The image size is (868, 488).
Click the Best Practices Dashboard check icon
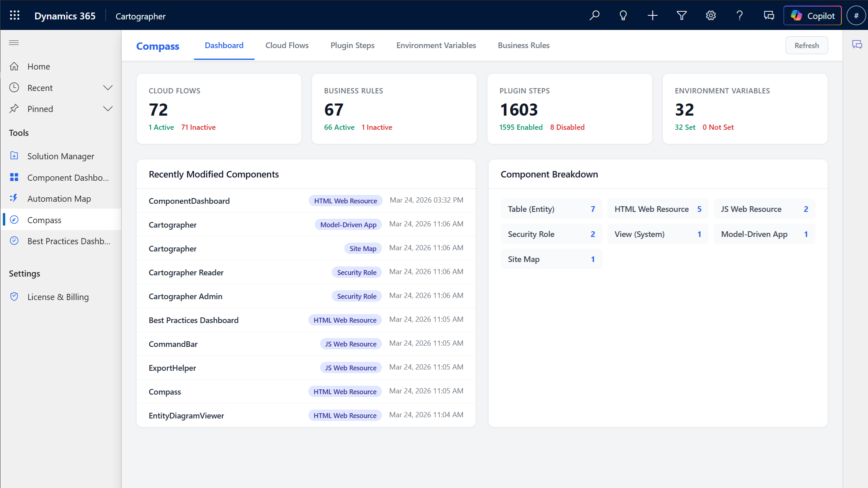(x=14, y=241)
